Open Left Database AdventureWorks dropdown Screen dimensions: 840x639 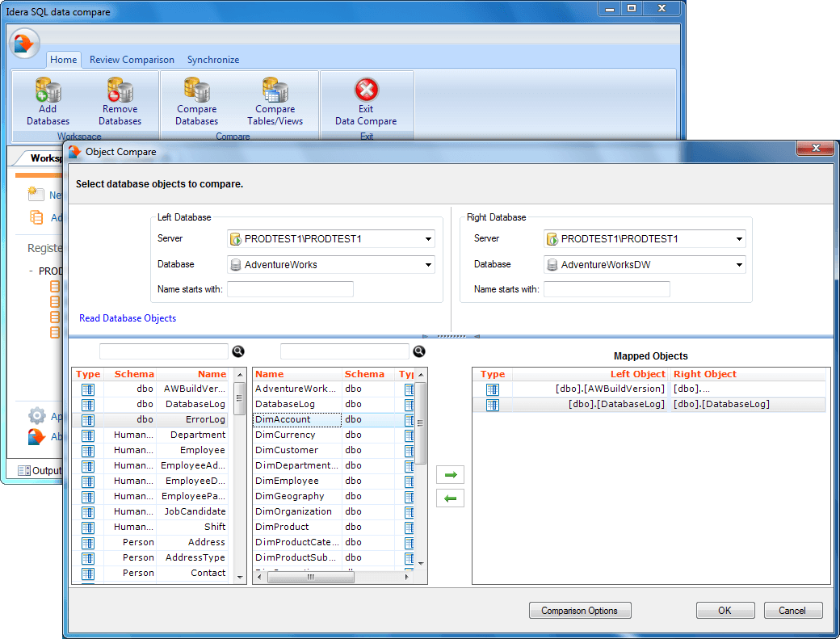pos(428,265)
